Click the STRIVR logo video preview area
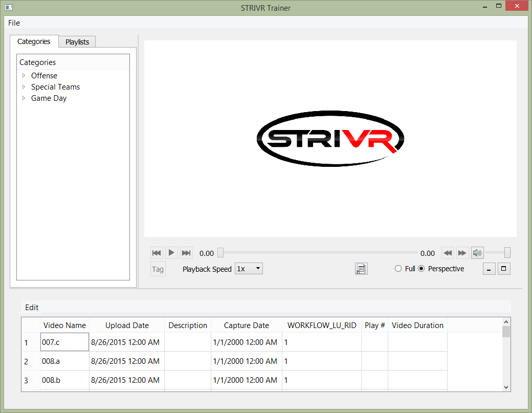 [330, 139]
